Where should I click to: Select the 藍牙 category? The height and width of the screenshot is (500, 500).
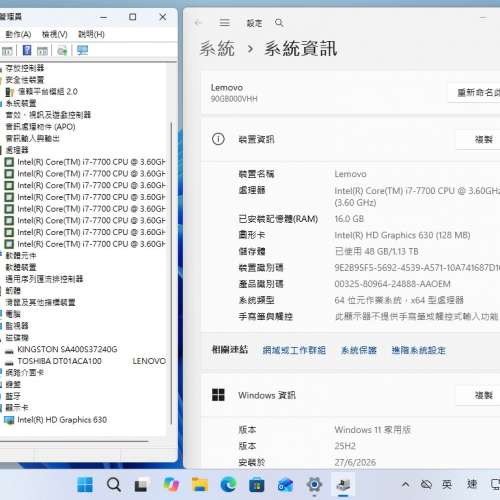click(13, 396)
